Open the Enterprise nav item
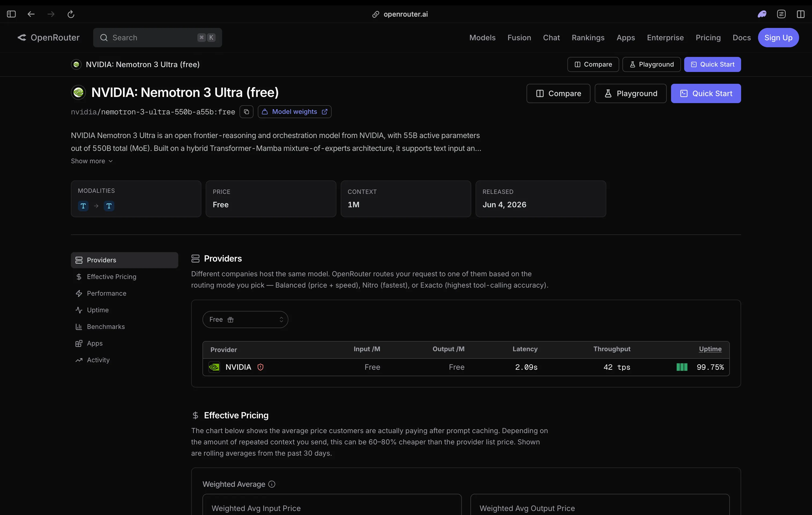Viewport: 812px width, 515px height. tap(665, 37)
